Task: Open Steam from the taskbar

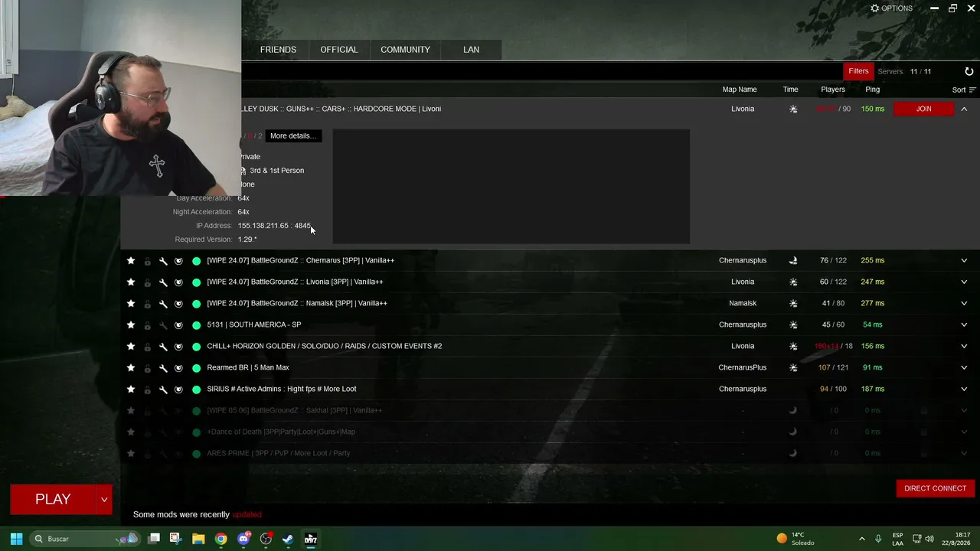Action: (288, 539)
